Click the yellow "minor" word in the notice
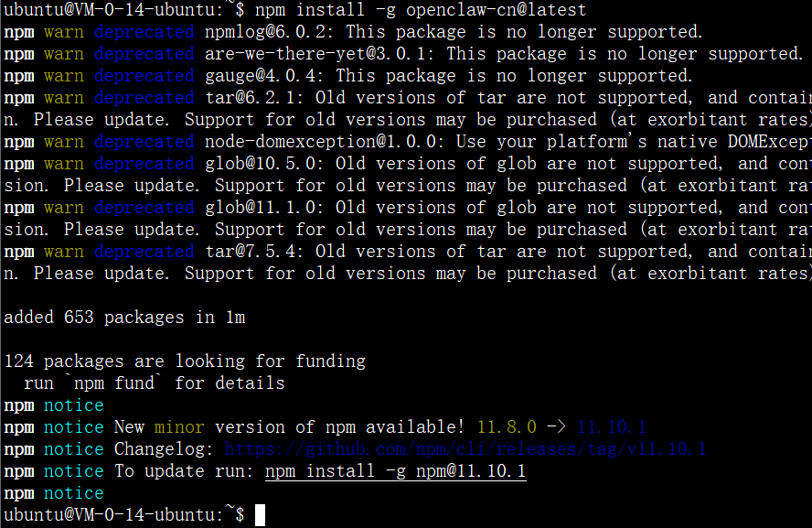 [179, 427]
